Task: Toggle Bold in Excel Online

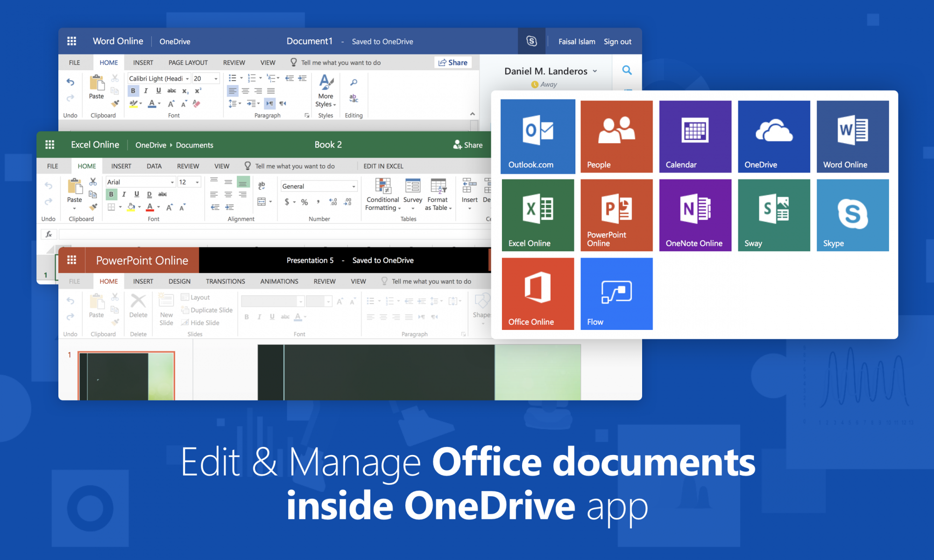Action: coord(111,194)
